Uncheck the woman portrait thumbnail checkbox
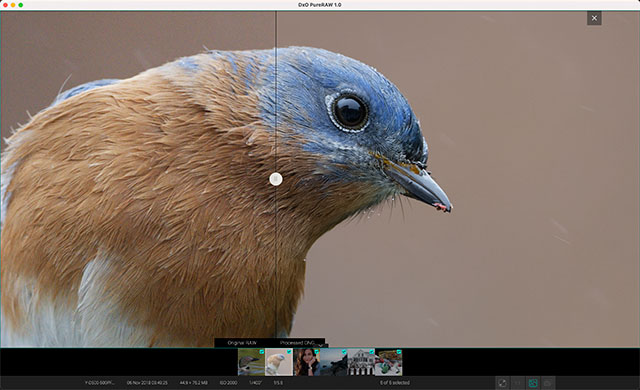This screenshot has width=640, height=390. point(317,351)
